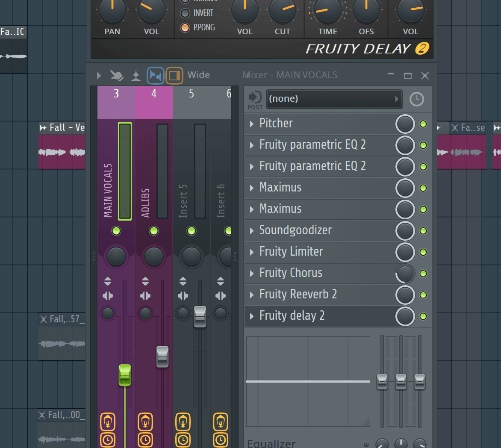Open the mixer options menu arrow
The width and height of the screenshot is (501, 448).
point(99,75)
